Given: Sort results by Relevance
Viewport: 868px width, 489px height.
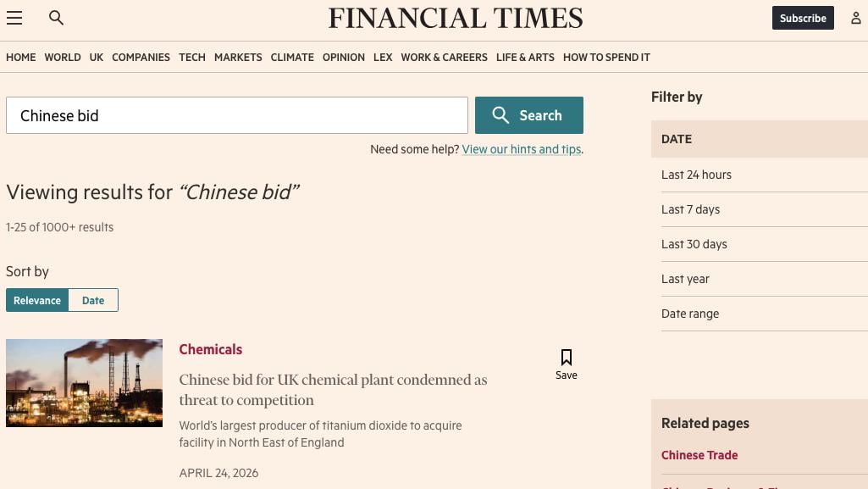Looking at the screenshot, I should [x=37, y=300].
